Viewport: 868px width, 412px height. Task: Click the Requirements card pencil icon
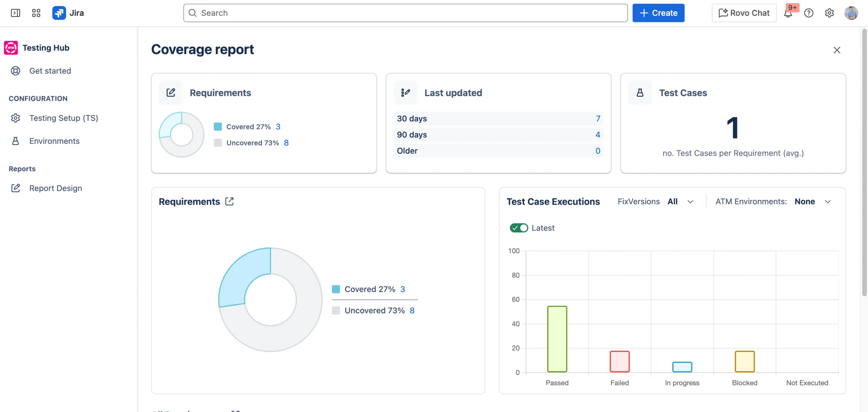pos(171,92)
